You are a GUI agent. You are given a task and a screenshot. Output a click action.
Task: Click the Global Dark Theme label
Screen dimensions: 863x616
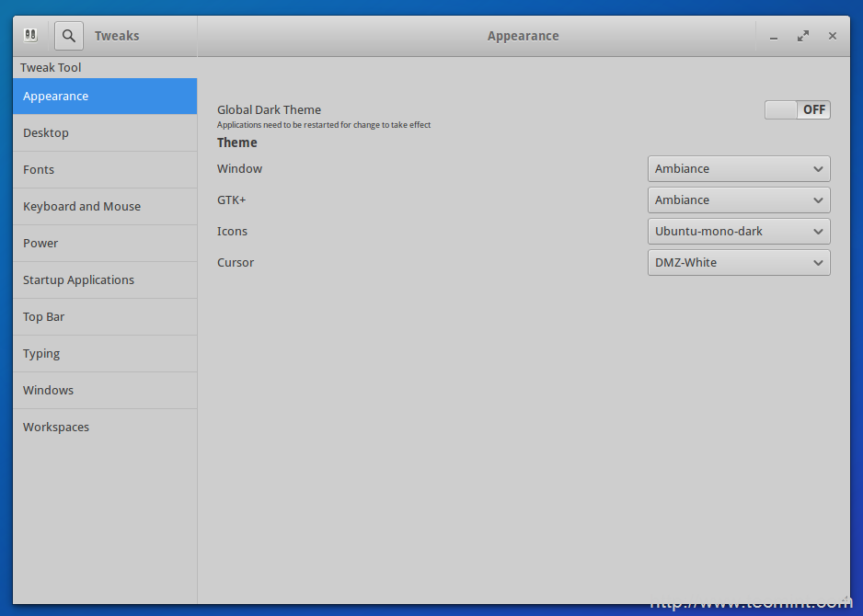click(x=269, y=110)
